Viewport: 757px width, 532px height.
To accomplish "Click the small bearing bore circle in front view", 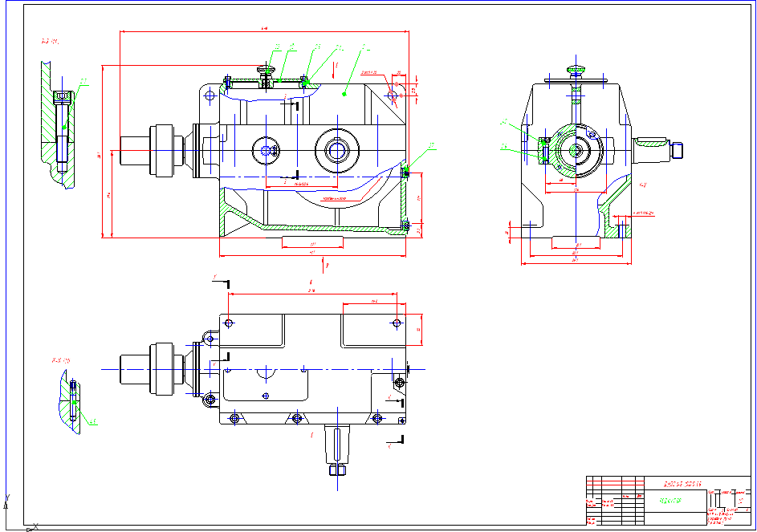I will click(265, 149).
